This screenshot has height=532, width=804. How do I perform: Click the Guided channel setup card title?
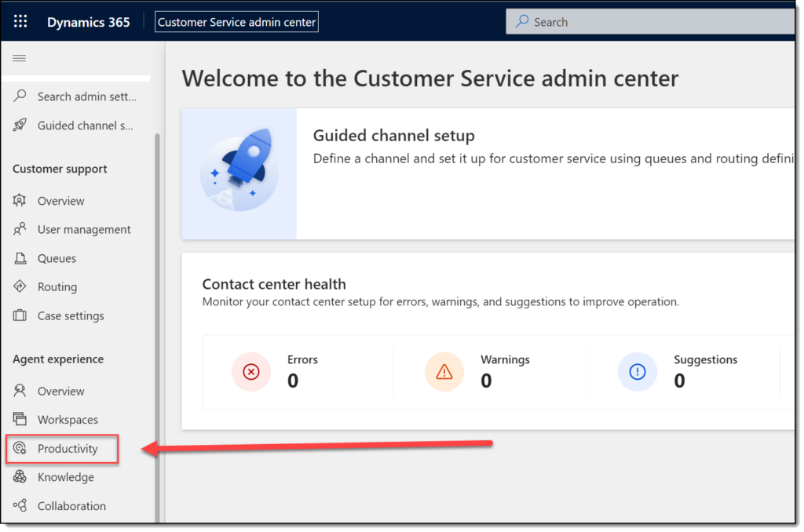[x=394, y=136]
